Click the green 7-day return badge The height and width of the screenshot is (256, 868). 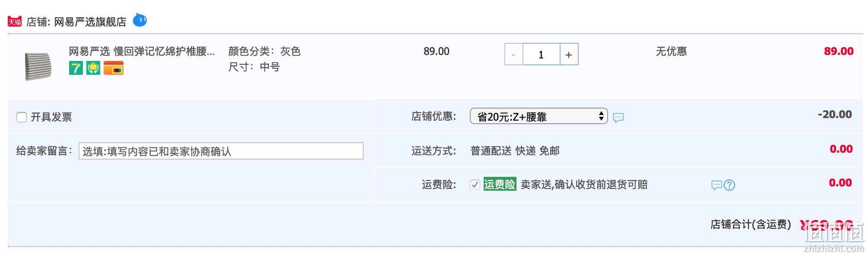tap(76, 68)
